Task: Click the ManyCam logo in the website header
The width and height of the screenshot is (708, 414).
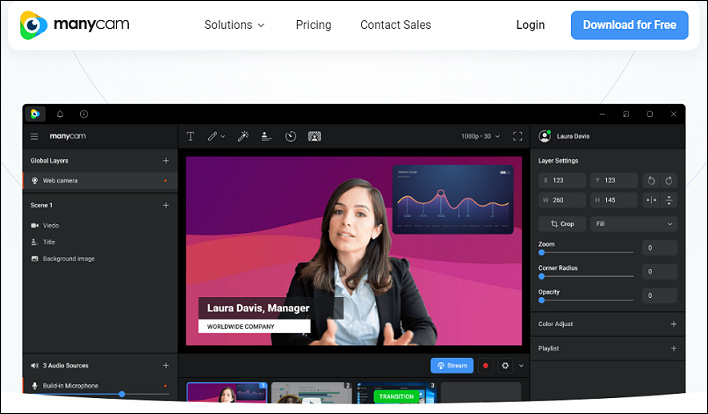Action: 75,25
